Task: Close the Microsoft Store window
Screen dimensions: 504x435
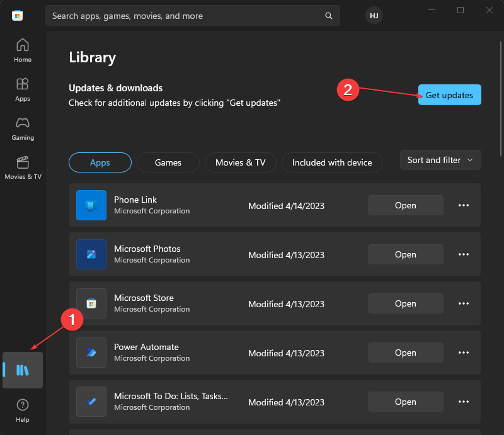Action: 490,10
